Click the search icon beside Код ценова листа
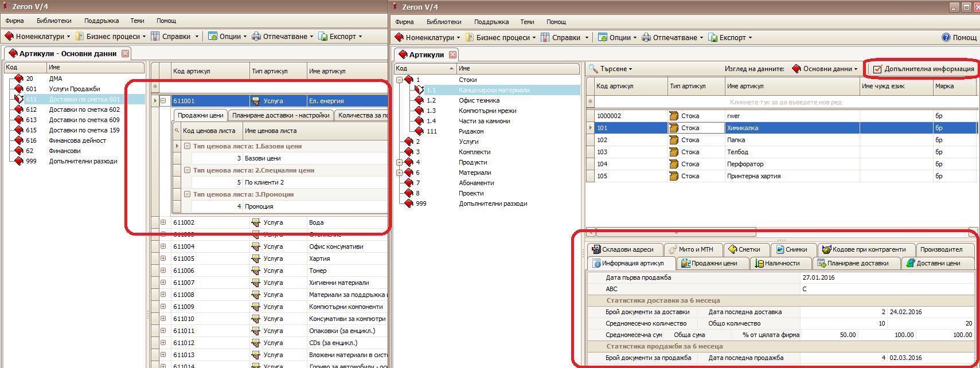Screen dimensions: 980x368 tap(178, 131)
